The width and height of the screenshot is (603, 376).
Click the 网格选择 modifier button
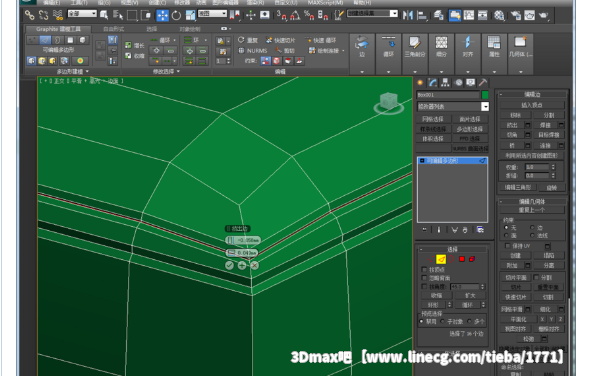click(x=433, y=119)
